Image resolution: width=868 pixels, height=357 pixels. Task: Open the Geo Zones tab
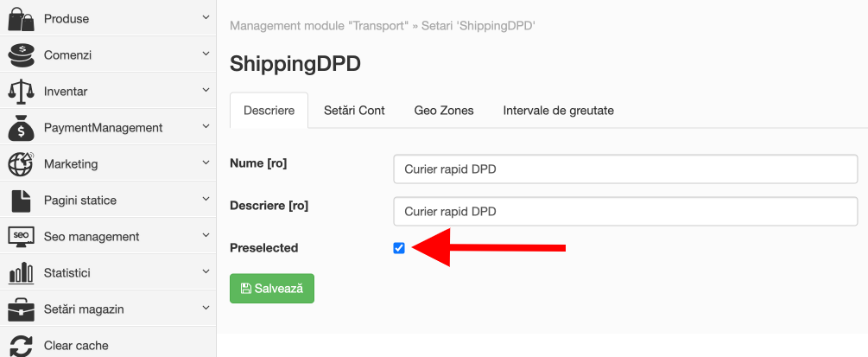[444, 111]
